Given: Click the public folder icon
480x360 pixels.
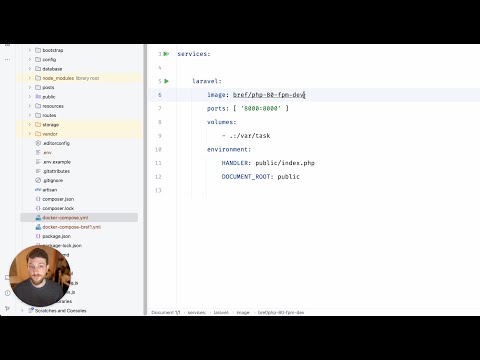Looking at the screenshot, I should (38, 97).
